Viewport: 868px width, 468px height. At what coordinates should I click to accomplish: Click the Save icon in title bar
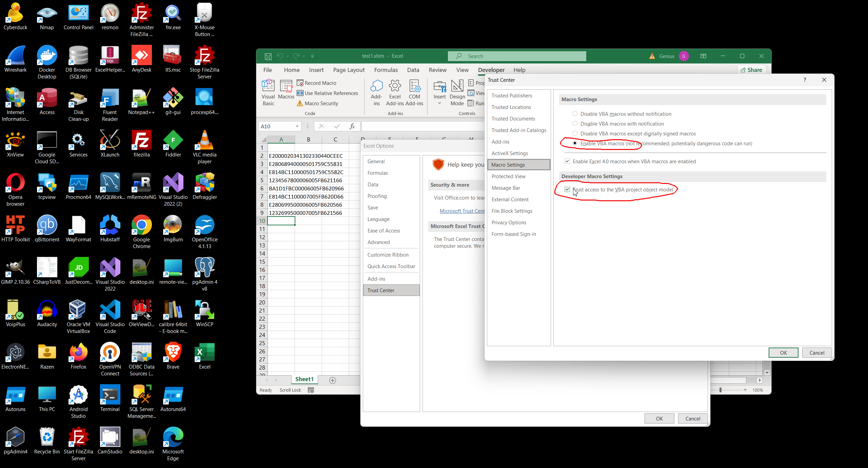268,56
